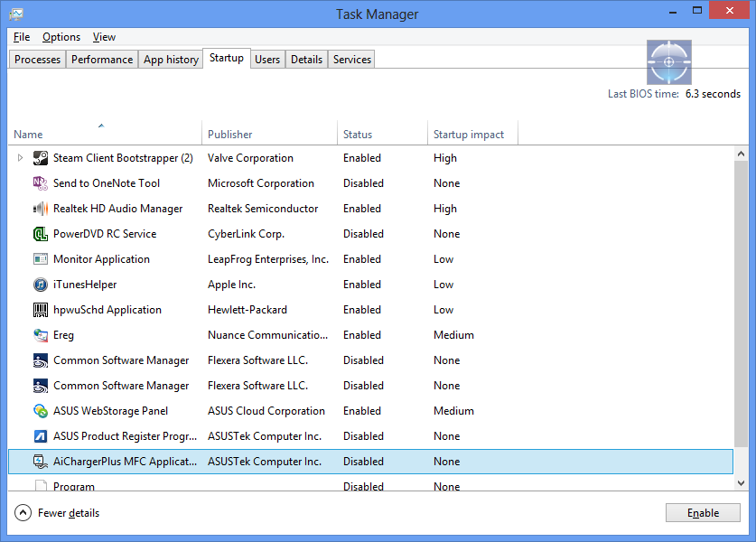Click the 'LeapFrog Enterprises, Inc.' publisher cell

(x=268, y=259)
